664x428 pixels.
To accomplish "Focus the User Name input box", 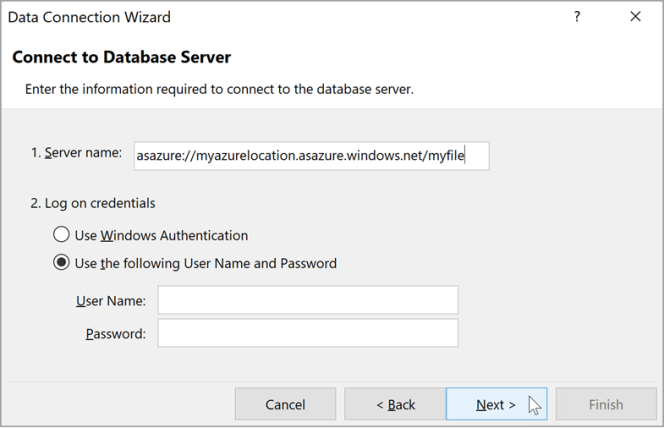I will pos(307,300).
